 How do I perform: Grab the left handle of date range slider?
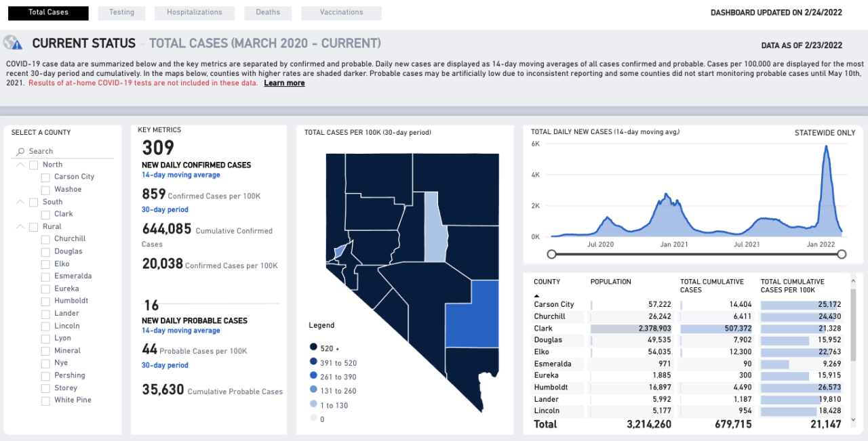pyautogui.click(x=552, y=254)
